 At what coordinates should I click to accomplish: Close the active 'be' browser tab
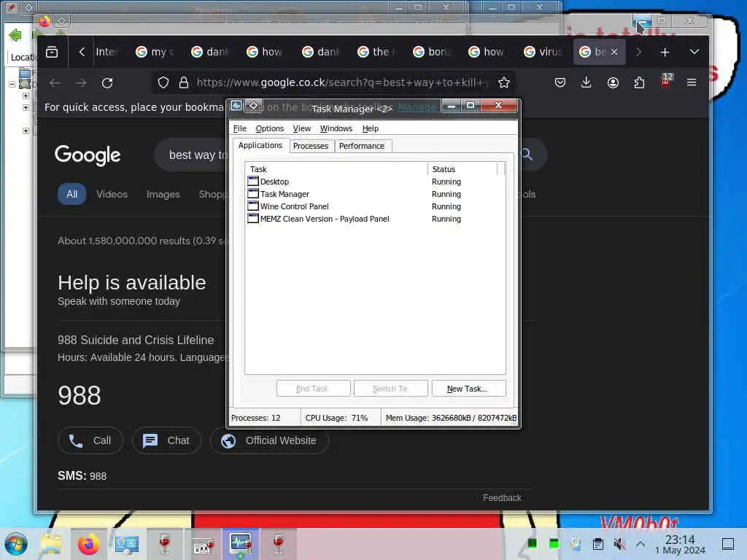click(x=614, y=52)
